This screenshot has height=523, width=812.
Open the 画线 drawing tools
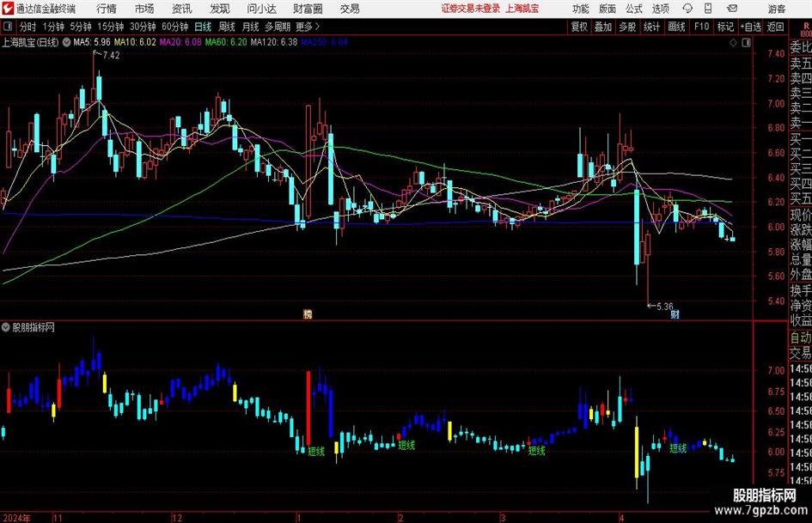[676, 27]
